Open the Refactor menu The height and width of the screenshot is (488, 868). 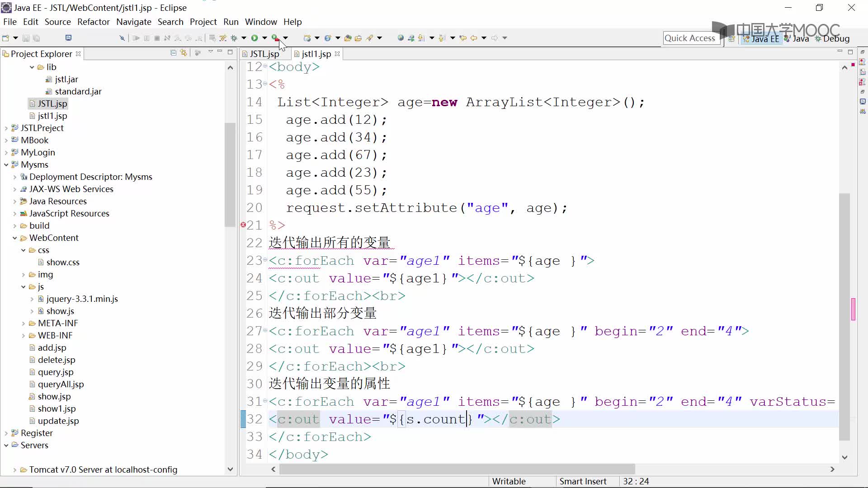click(94, 22)
